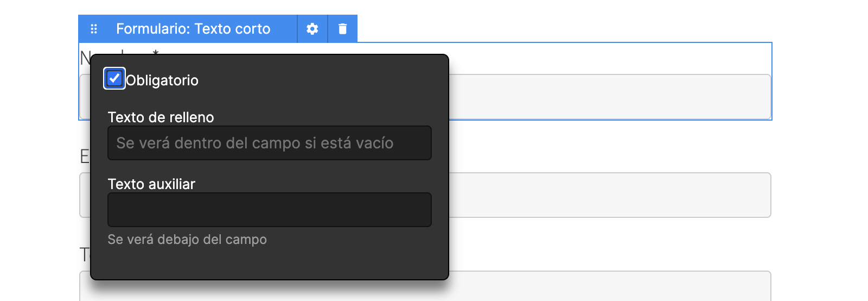The image size is (868, 301).
Task: Click the partially hidden N label of the first field
Action: 85,58
